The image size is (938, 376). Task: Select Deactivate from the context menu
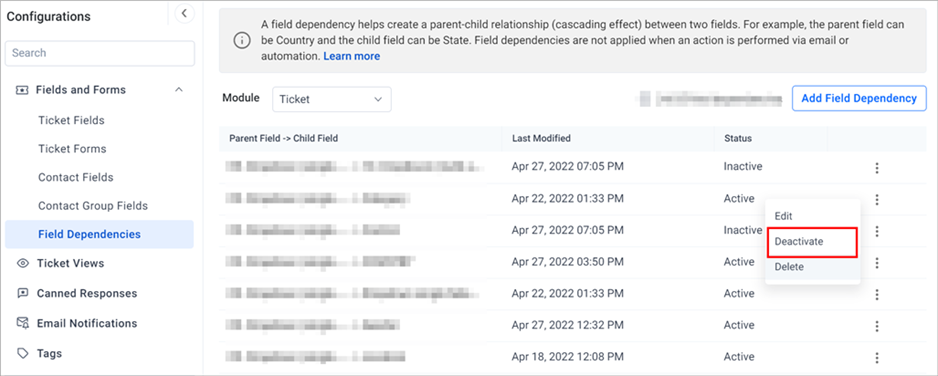coord(812,242)
